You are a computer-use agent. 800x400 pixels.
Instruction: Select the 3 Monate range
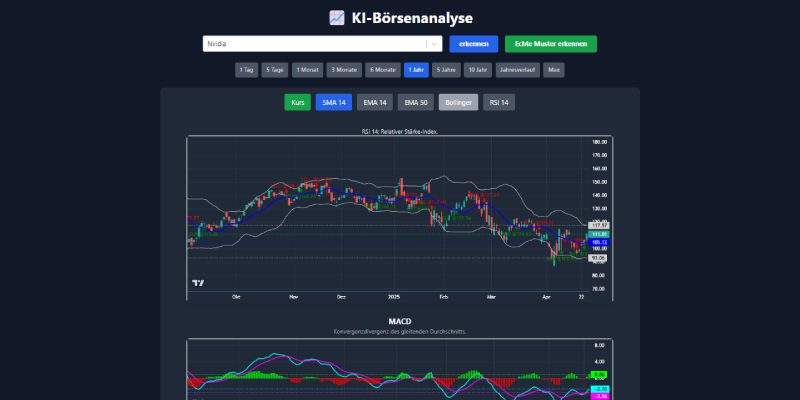coord(344,70)
